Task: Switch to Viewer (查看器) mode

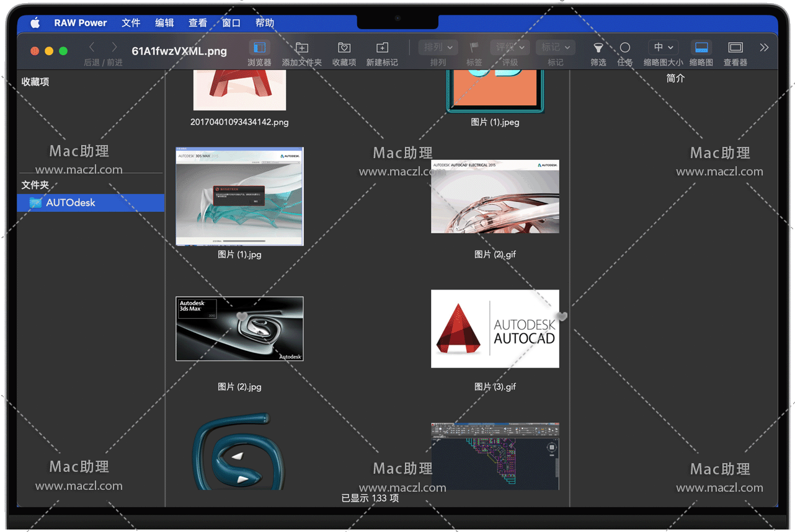Action: (x=735, y=48)
